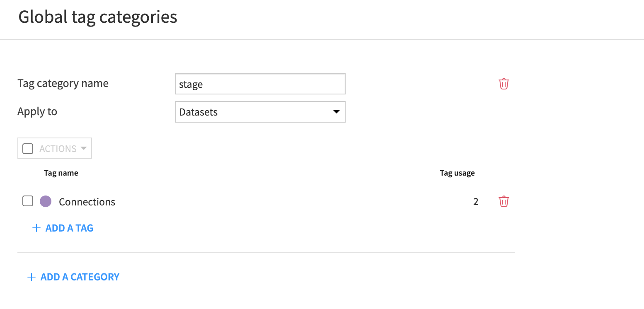This screenshot has width=644, height=309.
Task: Edit the text reading stage
Action: point(191,84)
